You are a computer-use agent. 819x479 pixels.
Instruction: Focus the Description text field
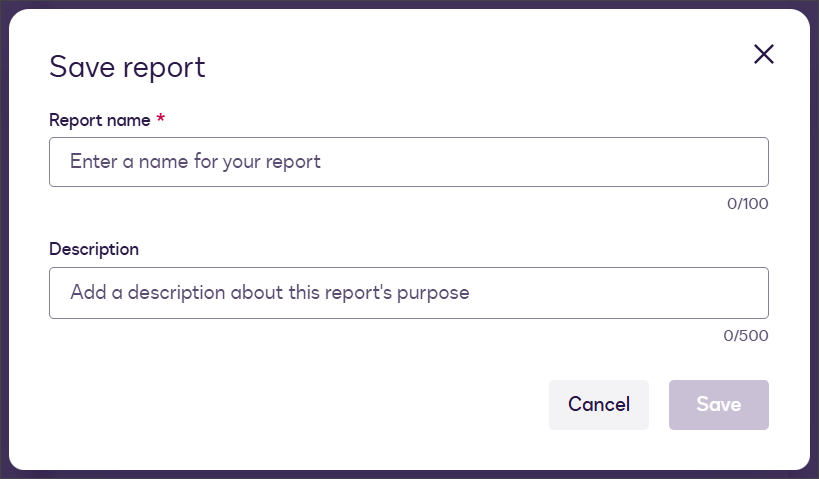coord(408,293)
